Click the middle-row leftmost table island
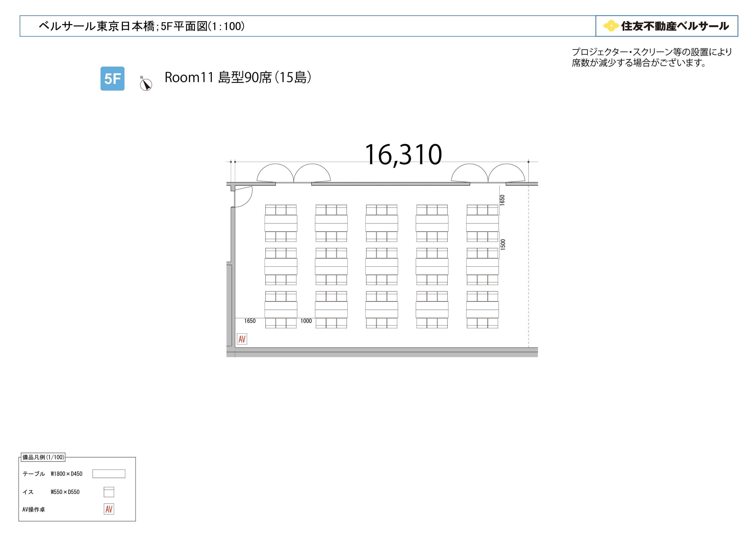The image size is (756, 535). pos(281,266)
